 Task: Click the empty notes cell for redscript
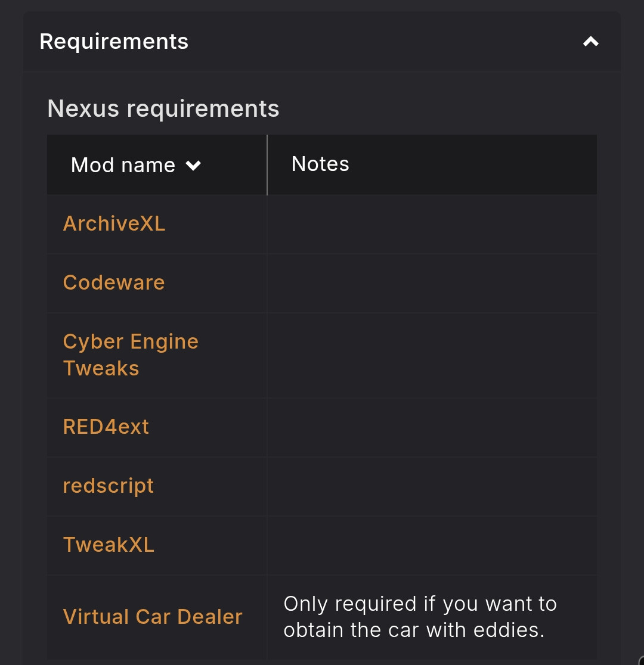point(432,486)
